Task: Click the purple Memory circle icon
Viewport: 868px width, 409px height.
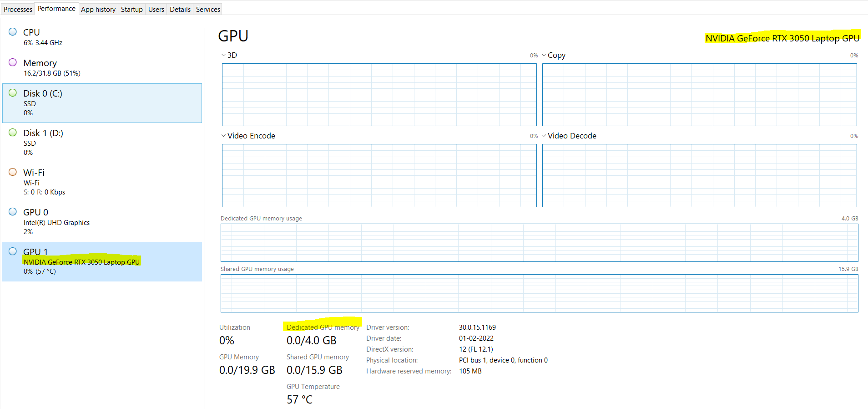Action: (13, 62)
